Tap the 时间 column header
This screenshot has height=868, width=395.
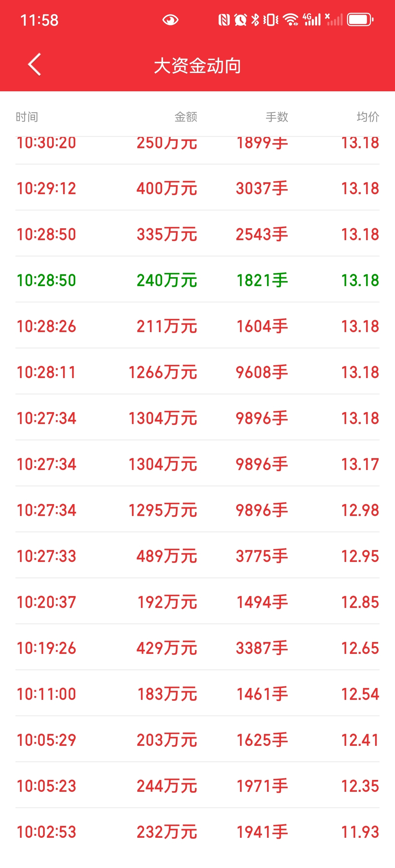tap(27, 117)
